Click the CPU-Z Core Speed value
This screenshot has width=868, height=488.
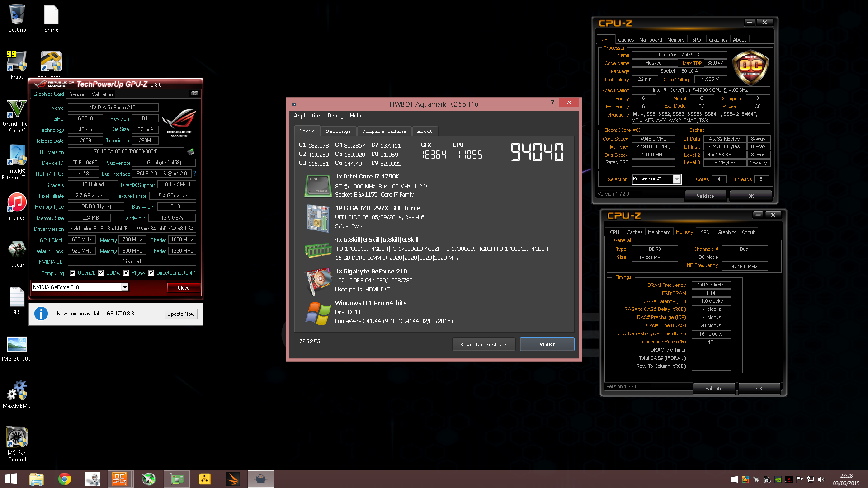(653, 139)
